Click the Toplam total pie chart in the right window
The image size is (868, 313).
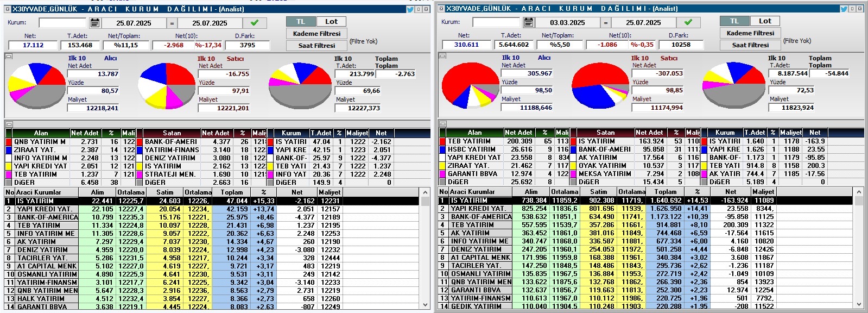[733, 85]
